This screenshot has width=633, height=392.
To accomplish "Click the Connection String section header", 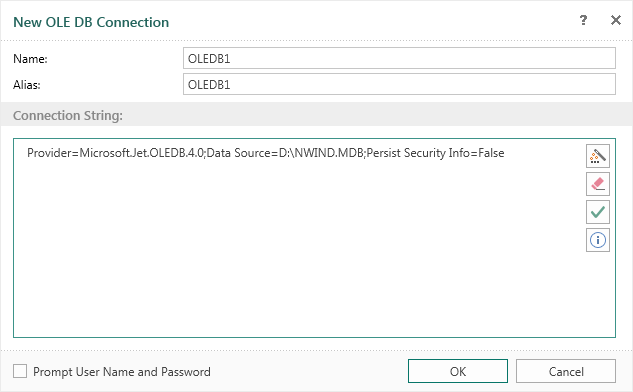I will click(68, 115).
